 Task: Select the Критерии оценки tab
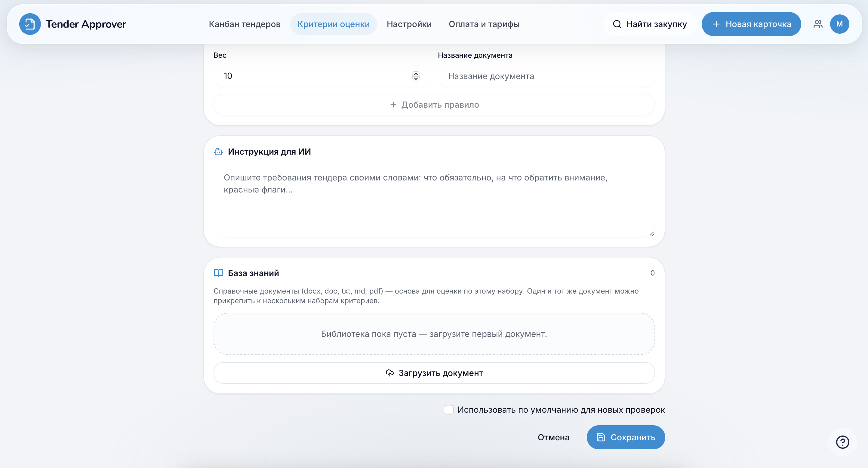tap(334, 24)
